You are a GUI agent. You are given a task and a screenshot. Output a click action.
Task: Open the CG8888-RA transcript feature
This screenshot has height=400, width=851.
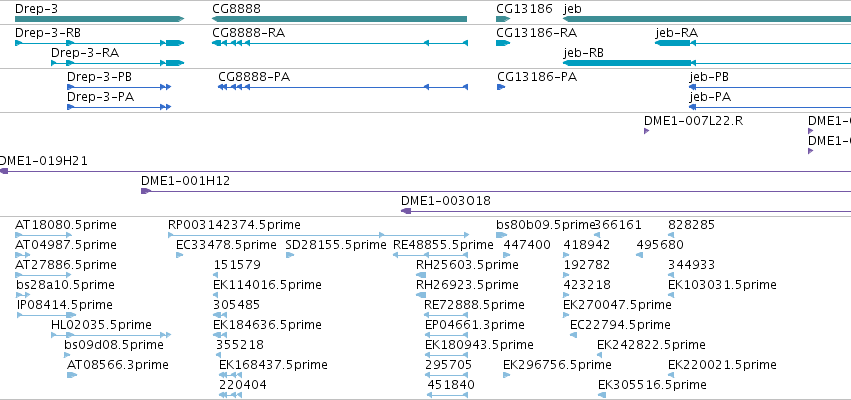(x=340, y=43)
